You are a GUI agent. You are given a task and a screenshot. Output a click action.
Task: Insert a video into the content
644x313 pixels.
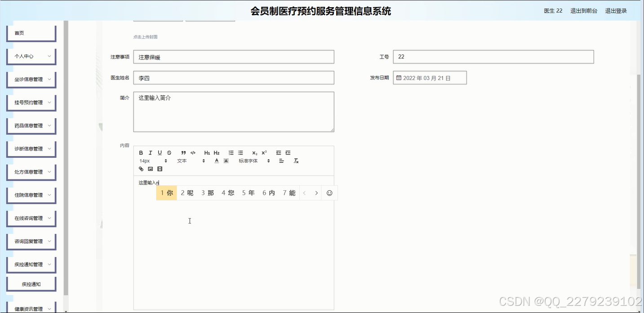click(160, 169)
